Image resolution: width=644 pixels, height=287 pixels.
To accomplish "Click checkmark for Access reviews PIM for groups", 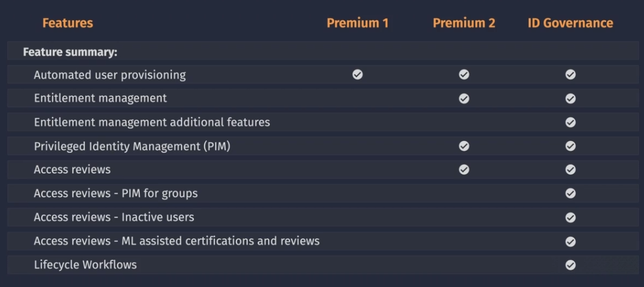I will pyautogui.click(x=570, y=193).
